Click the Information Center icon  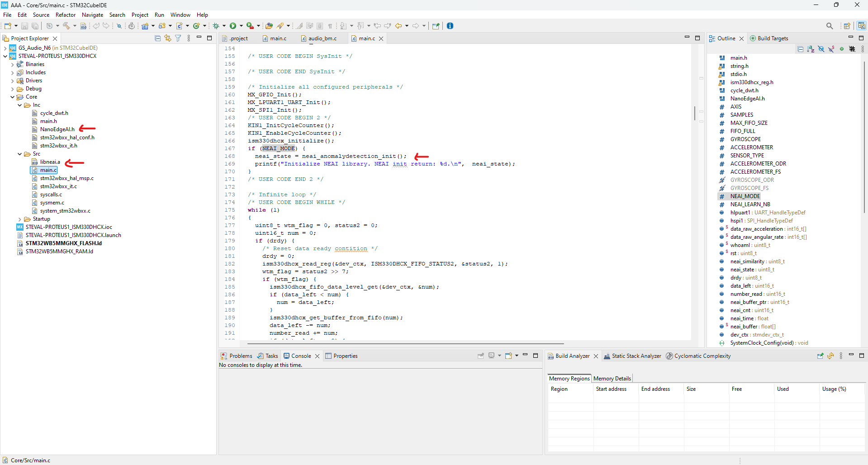click(450, 26)
